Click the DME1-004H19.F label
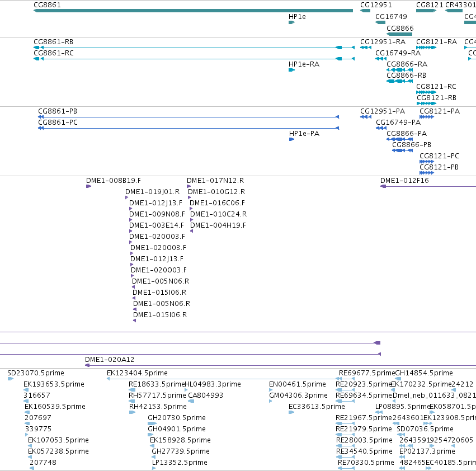 218,225
